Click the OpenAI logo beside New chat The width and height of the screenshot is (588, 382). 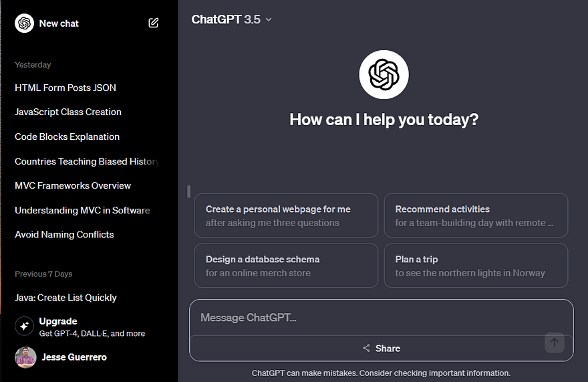click(24, 23)
